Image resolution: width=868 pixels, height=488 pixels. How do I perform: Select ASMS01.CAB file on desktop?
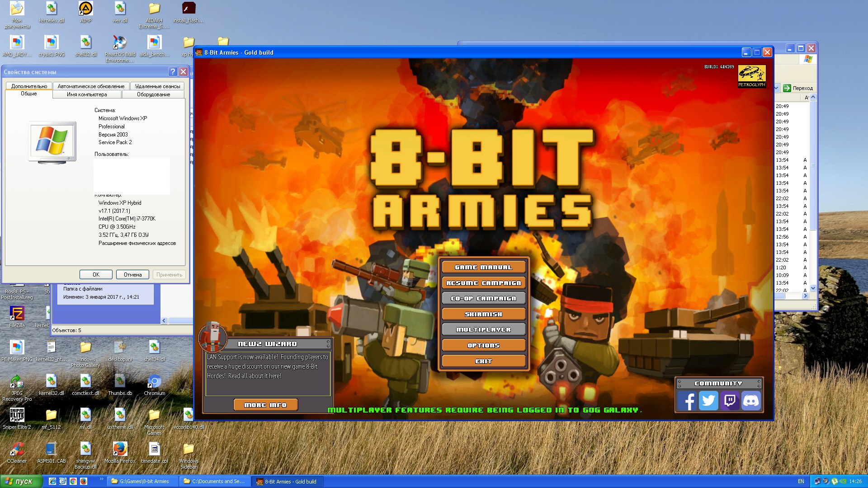(x=51, y=452)
